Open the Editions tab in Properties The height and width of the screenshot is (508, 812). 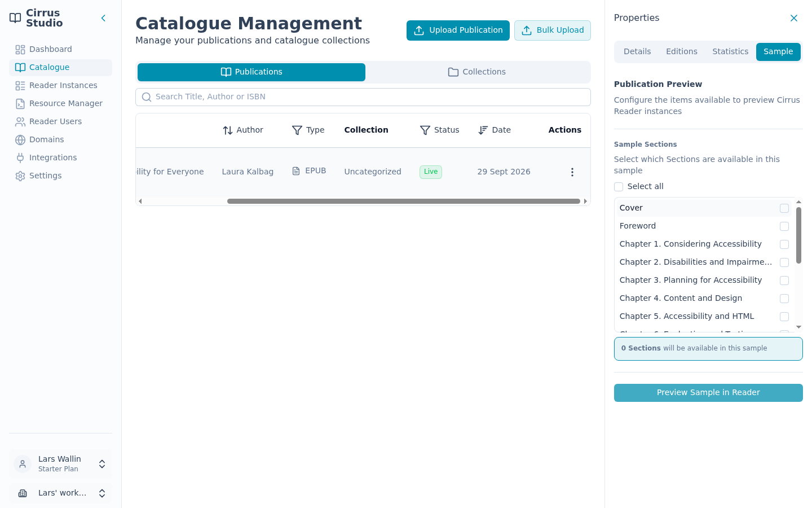coord(682,51)
